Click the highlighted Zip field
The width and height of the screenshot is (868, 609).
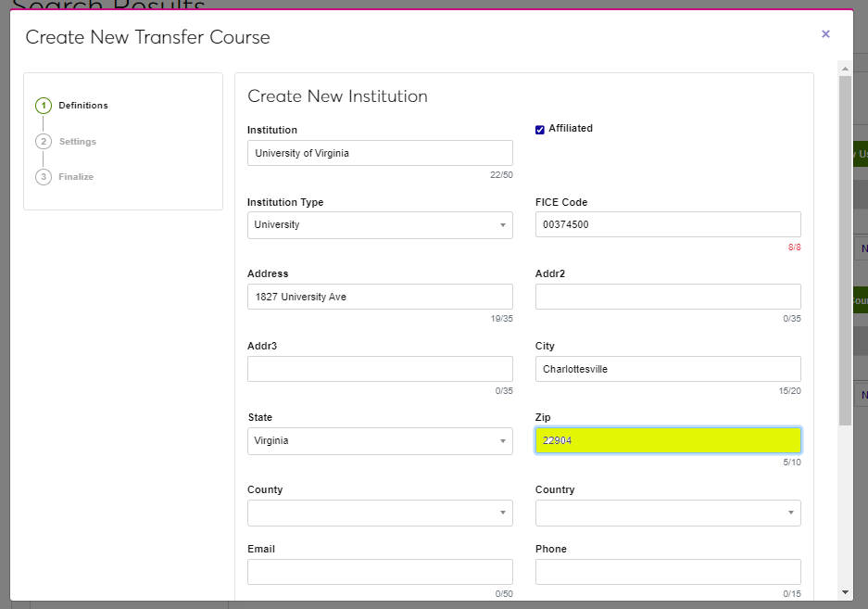pyautogui.click(x=668, y=440)
